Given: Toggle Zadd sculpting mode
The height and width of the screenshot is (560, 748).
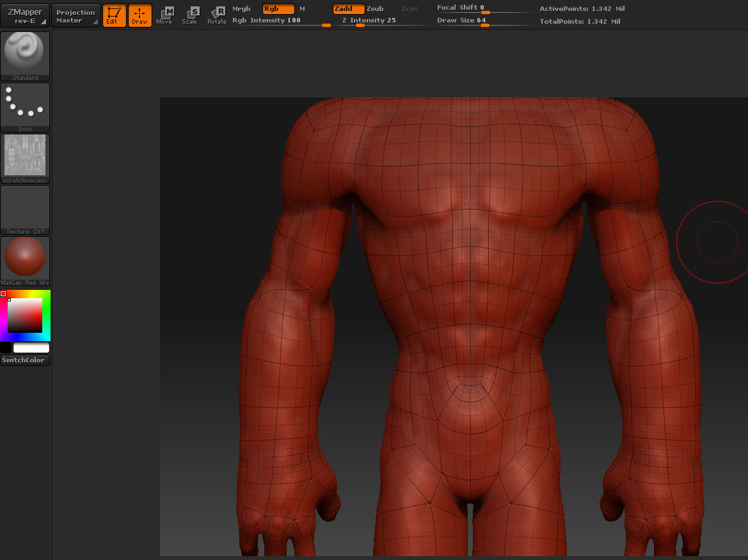Looking at the screenshot, I should coord(349,8).
